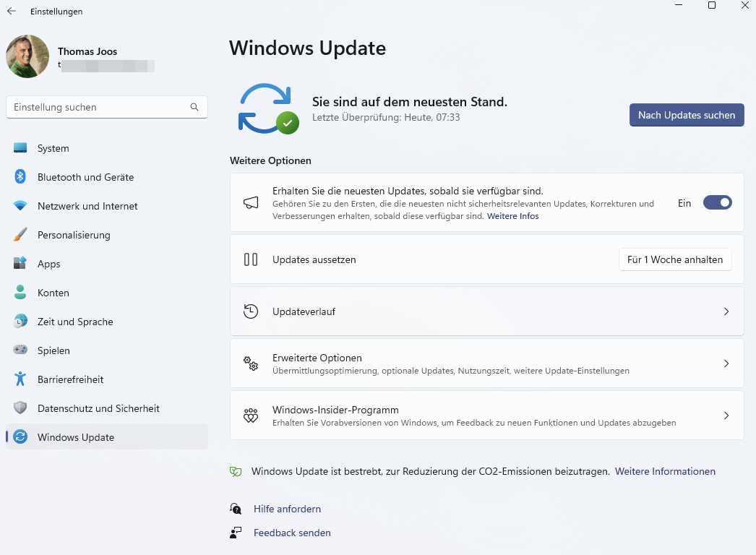The image size is (756, 555).
Task: Disable receiving latest updates immediately
Action: [717, 202]
